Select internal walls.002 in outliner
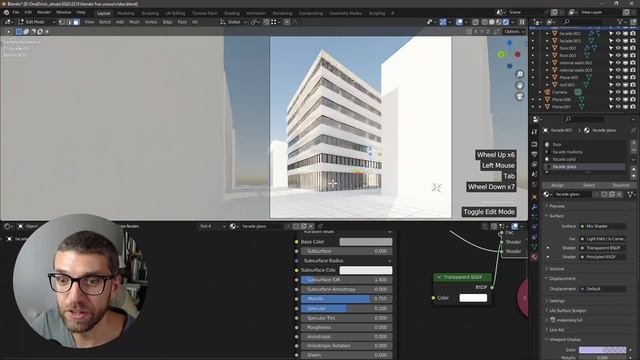The image size is (640, 360). tap(576, 63)
